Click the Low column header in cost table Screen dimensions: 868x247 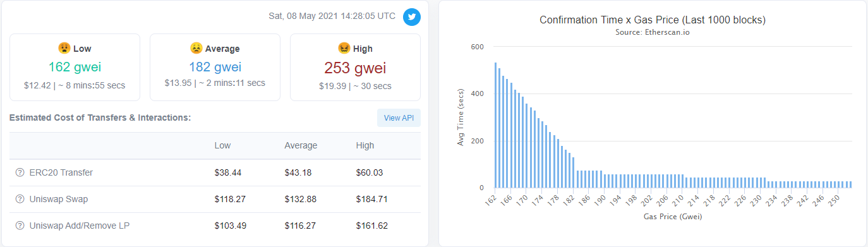[x=222, y=145]
